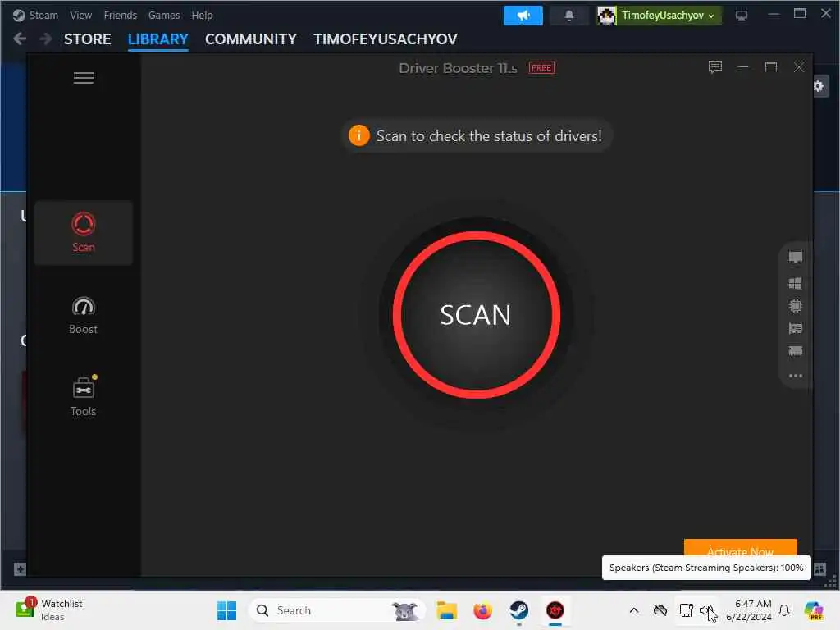Viewport: 840px width, 630px height.
Task: Click the OneDrive cloud tray icon
Action: click(x=660, y=610)
